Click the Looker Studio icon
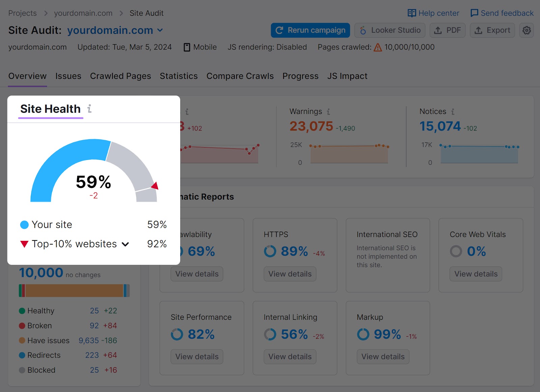 (x=363, y=30)
